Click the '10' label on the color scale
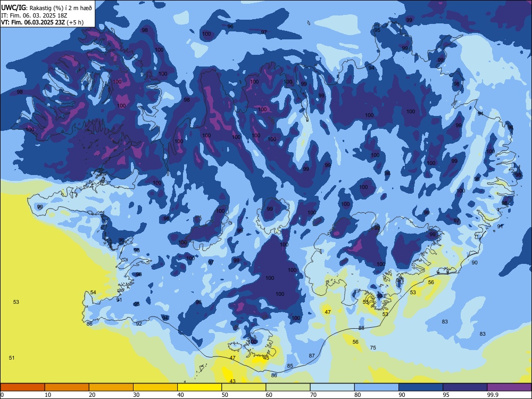 [x=48, y=395]
